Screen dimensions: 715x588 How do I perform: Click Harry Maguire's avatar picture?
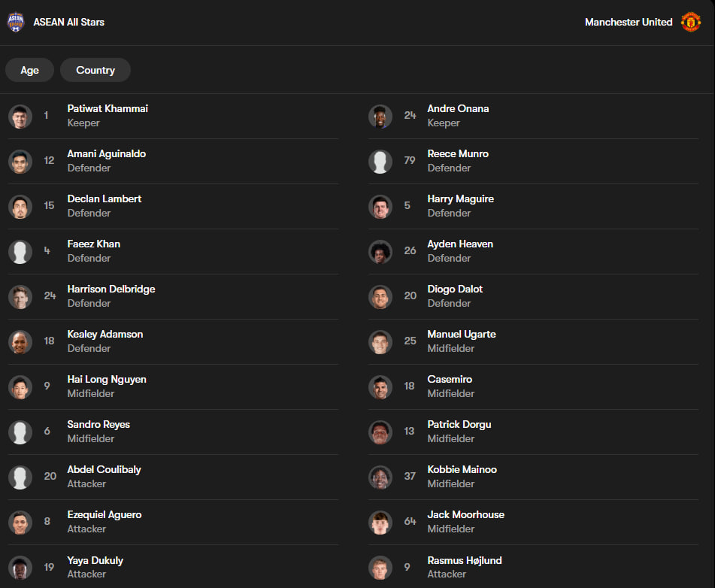click(x=380, y=207)
